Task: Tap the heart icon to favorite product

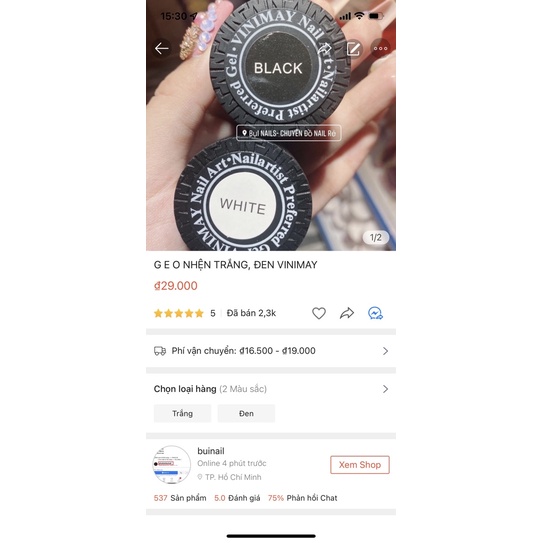Action: (319, 313)
